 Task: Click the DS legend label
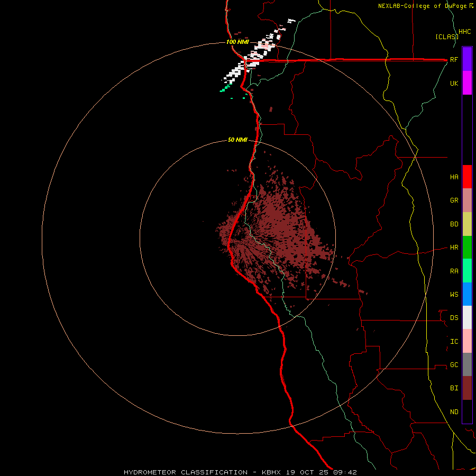tap(454, 318)
